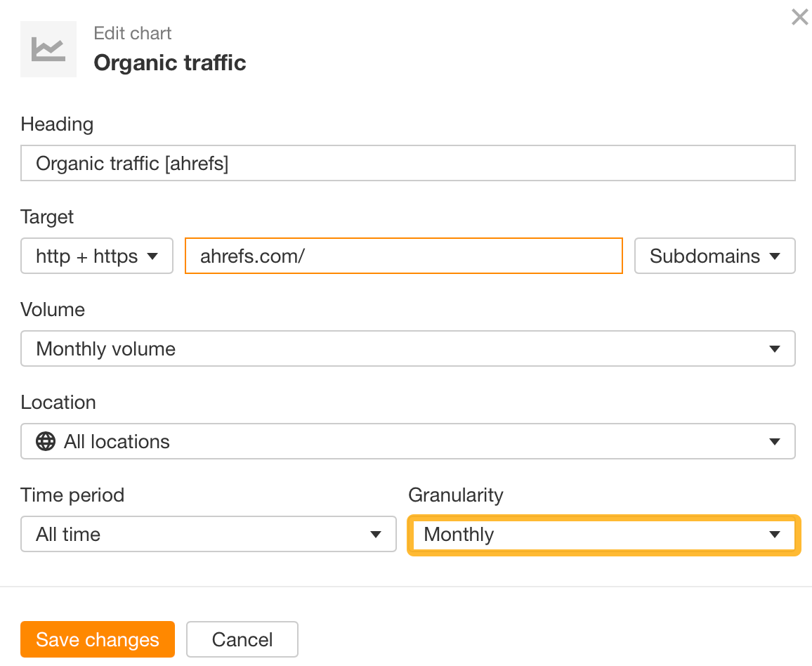The width and height of the screenshot is (812, 666).
Task: Click the close X in the top corner
Action: click(799, 17)
